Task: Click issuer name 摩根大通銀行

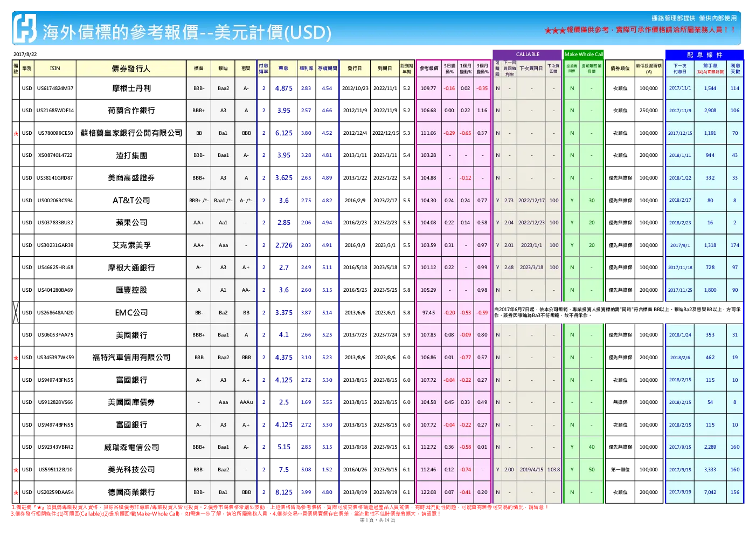Action: (x=131, y=267)
